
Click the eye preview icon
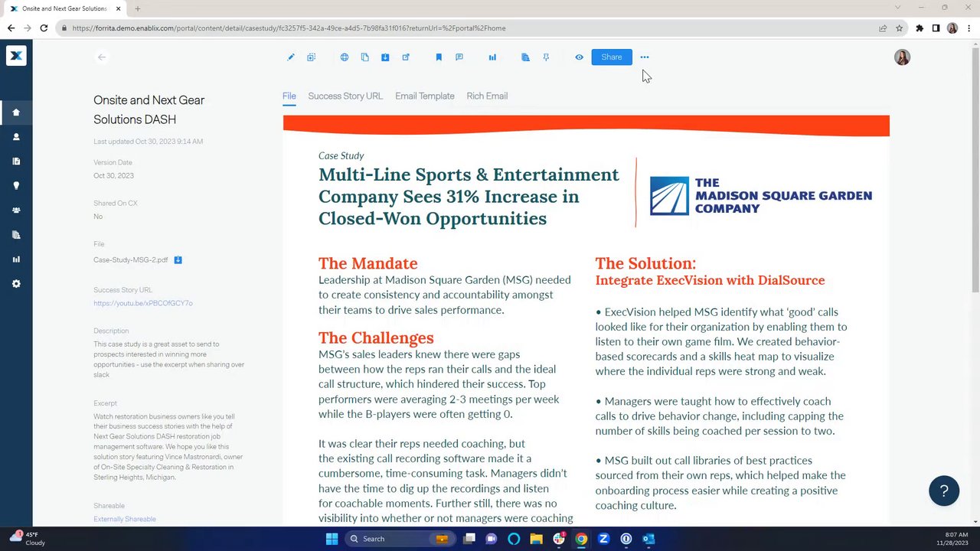[x=579, y=57]
